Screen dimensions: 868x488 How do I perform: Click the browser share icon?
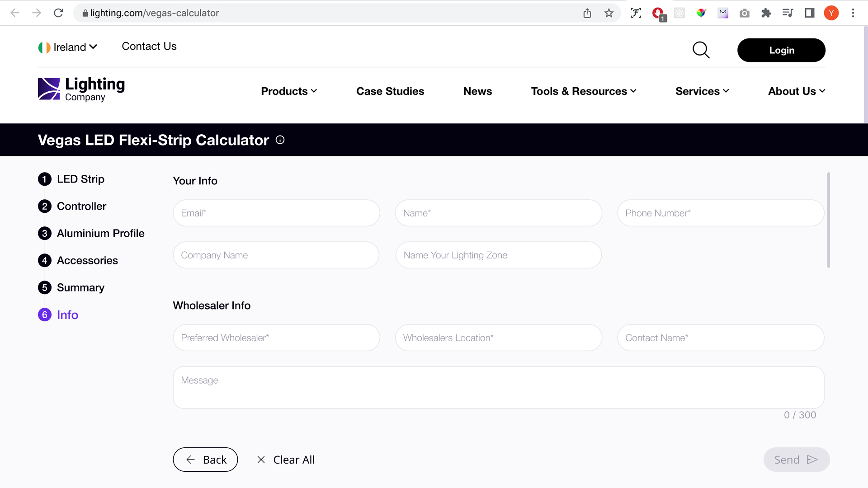587,13
